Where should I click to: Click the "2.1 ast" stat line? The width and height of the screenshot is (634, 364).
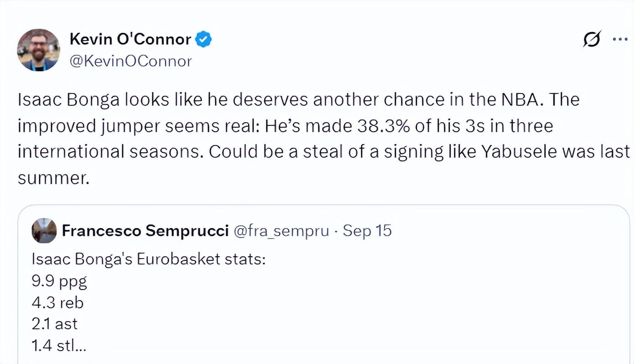point(55,324)
